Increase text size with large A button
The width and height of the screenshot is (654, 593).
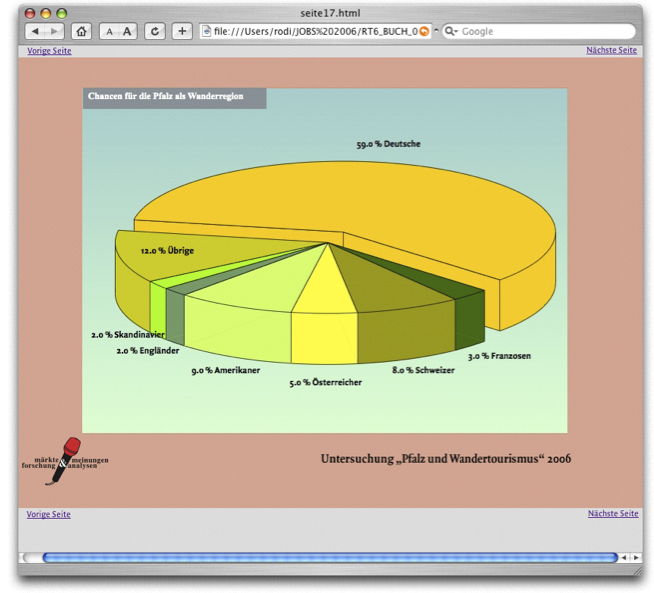(128, 32)
